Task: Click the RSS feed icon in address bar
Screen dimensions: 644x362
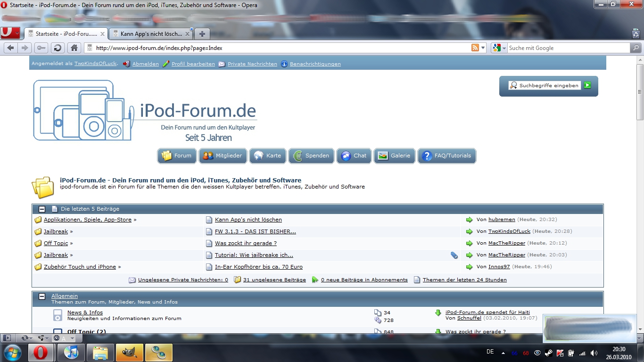Action: pos(475,48)
